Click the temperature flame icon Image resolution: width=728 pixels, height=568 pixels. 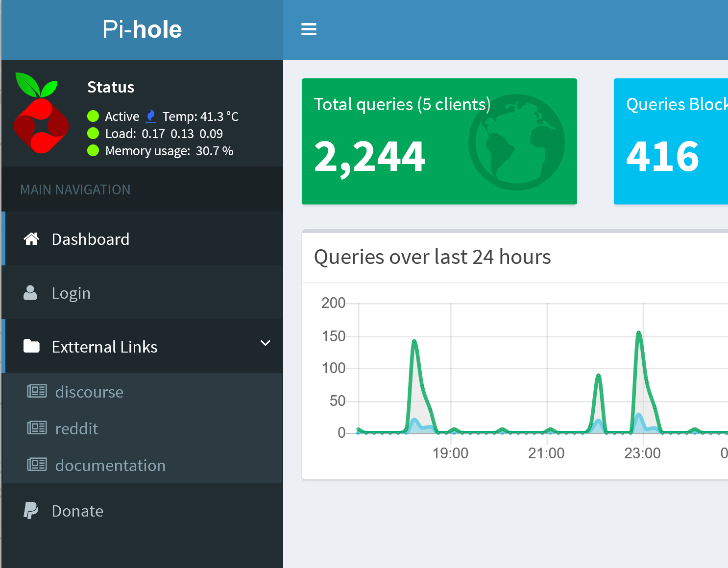[x=150, y=116]
